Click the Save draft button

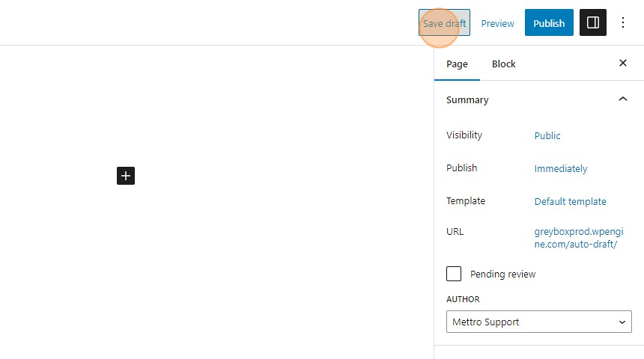point(444,22)
